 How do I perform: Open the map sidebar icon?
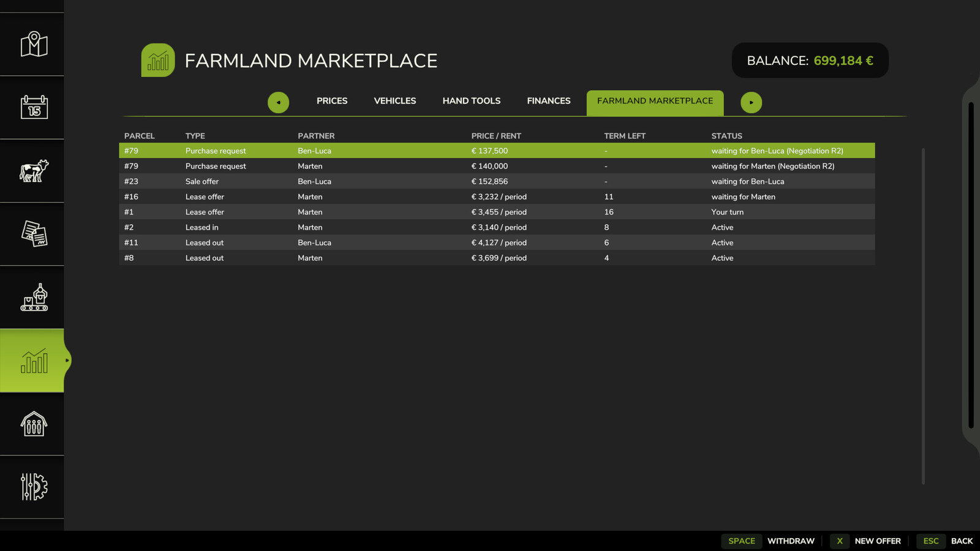(x=34, y=44)
